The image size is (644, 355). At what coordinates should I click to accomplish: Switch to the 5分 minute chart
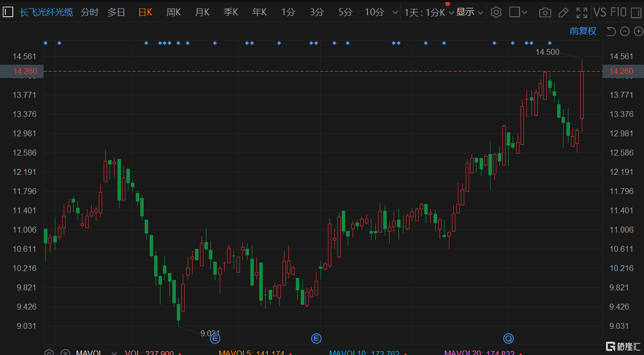(345, 12)
